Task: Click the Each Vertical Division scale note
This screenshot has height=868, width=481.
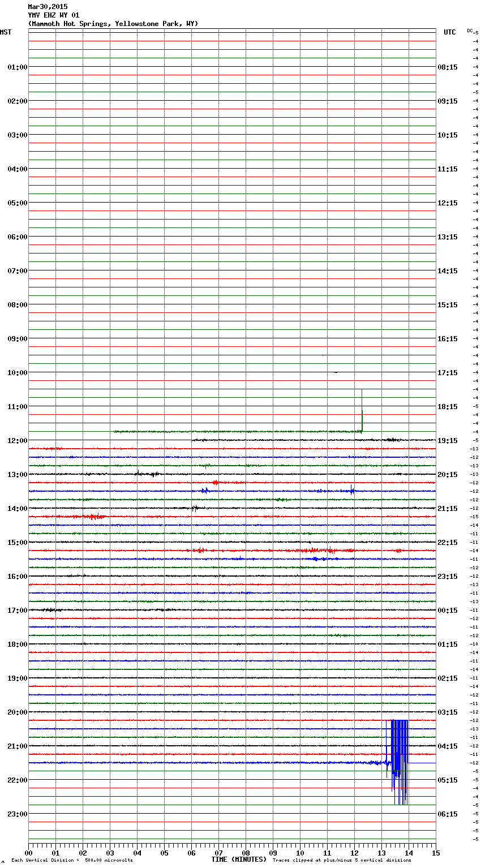Action: (72, 860)
